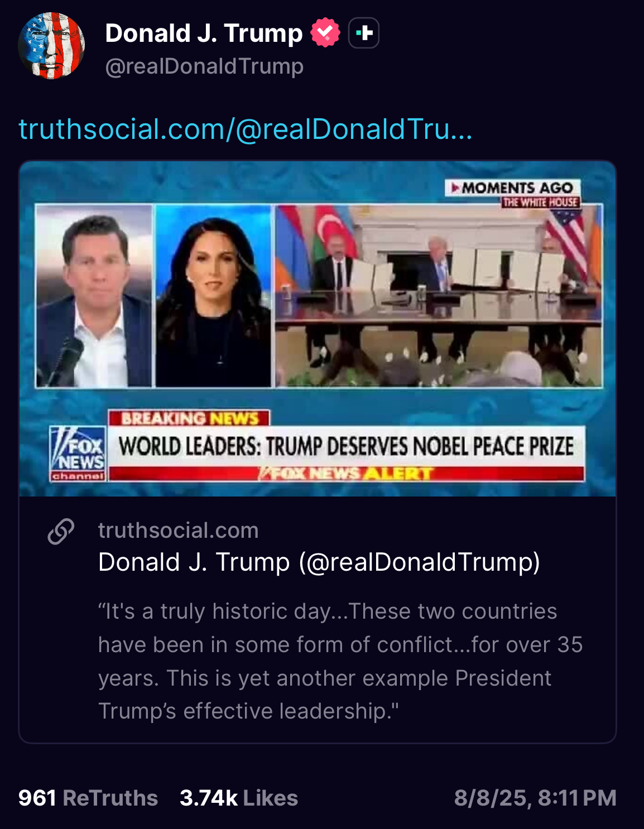Screen dimensions: 644x829
Task: Click the @realDonaldTrump handle
Action: point(204,66)
